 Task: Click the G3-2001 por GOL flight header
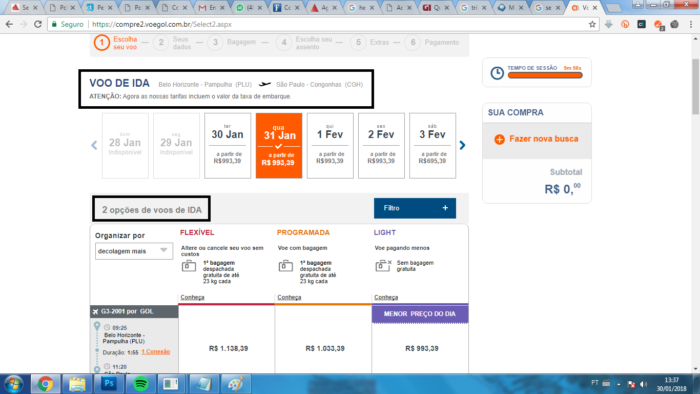[134, 311]
